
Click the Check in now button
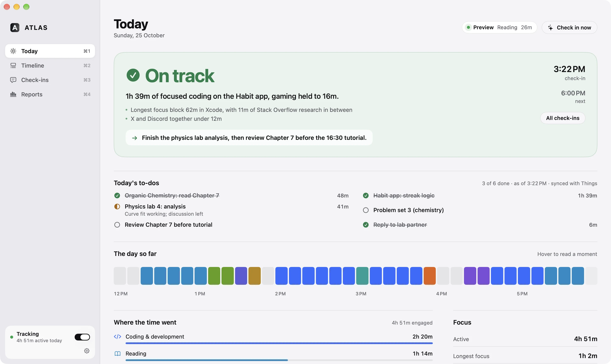(x=569, y=28)
